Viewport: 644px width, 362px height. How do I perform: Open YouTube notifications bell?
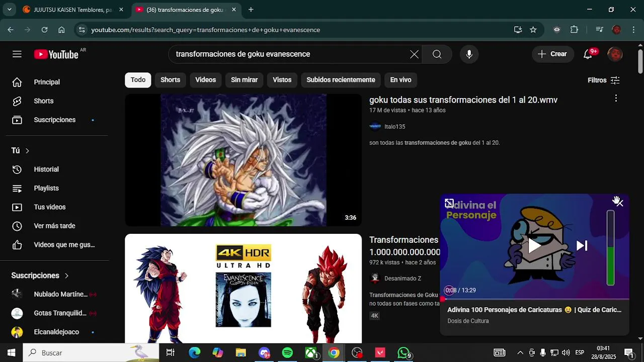[588, 54]
